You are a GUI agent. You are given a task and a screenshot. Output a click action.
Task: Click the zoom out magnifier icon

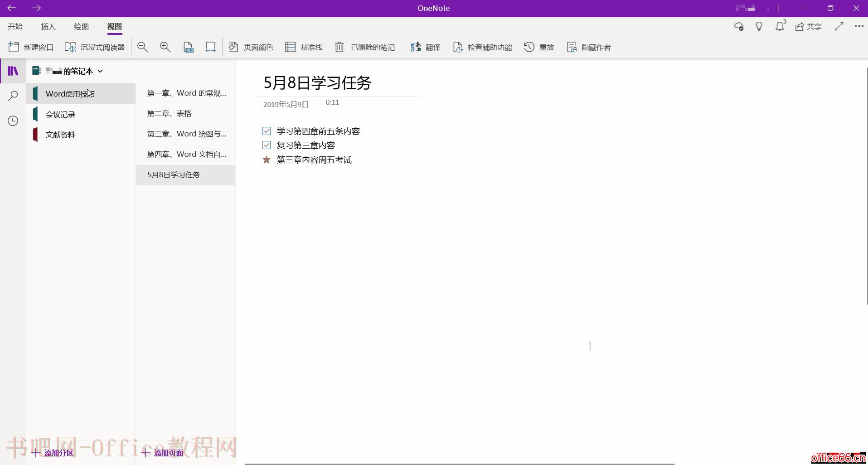(142, 47)
